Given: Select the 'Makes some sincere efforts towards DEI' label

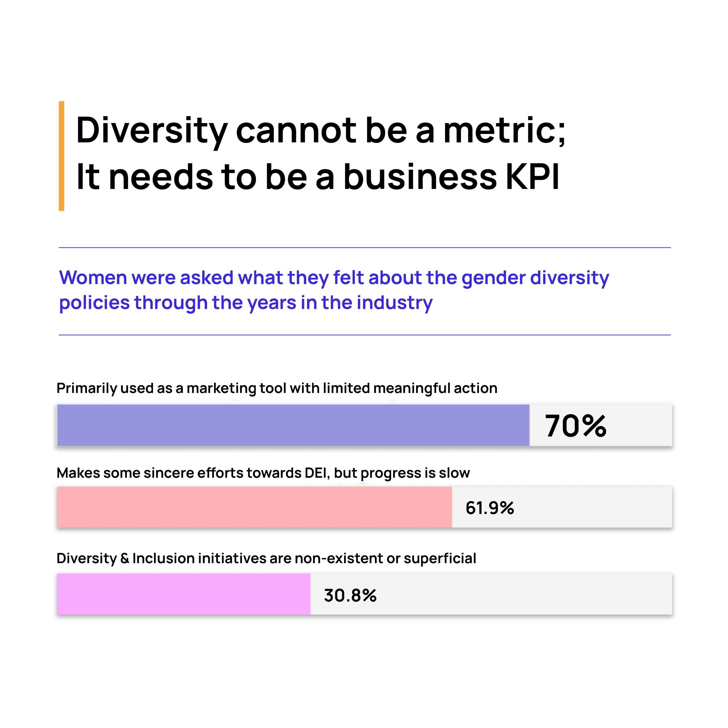Looking at the screenshot, I should 263,473.
